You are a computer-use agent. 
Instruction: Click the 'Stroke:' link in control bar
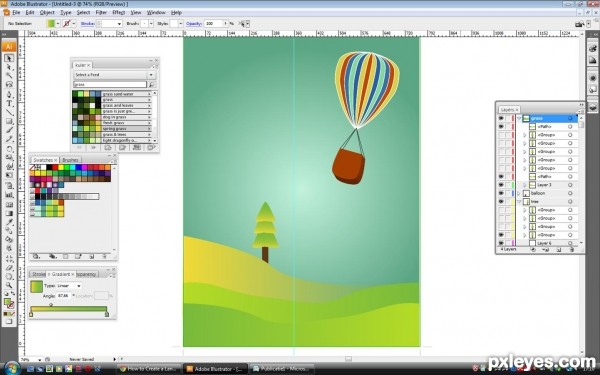pos(88,24)
